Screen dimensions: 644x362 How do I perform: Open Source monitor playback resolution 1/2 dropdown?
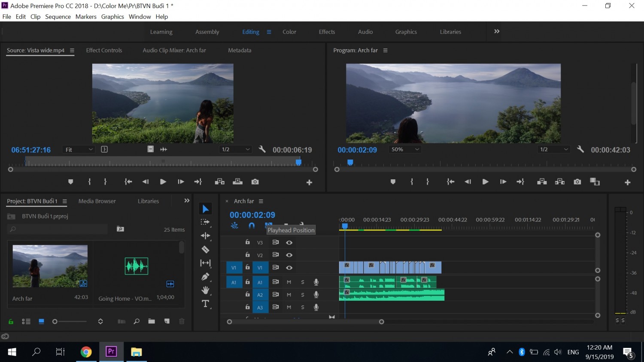pyautogui.click(x=235, y=149)
